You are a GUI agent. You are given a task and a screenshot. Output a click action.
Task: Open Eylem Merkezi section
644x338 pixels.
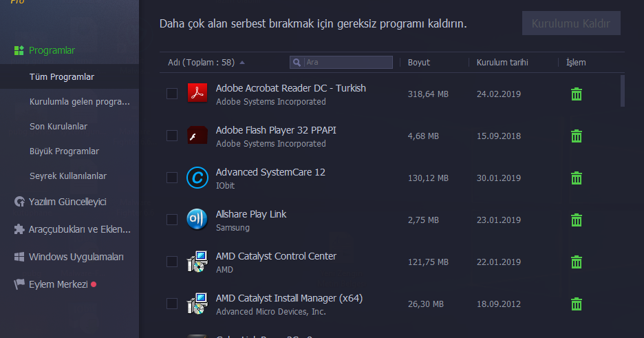click(x=58, y=284)
